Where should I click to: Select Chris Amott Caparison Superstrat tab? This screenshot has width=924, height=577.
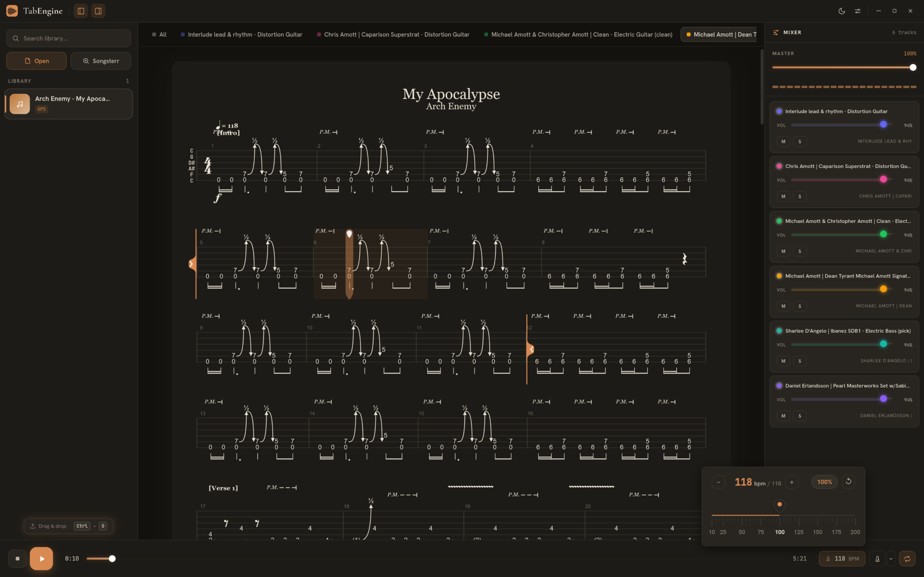point(393,34)
